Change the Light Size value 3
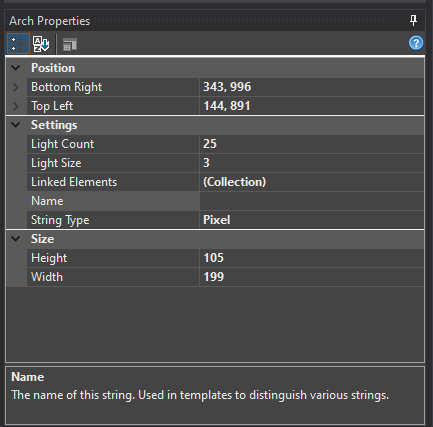433x427 pixels. point(312,163)
